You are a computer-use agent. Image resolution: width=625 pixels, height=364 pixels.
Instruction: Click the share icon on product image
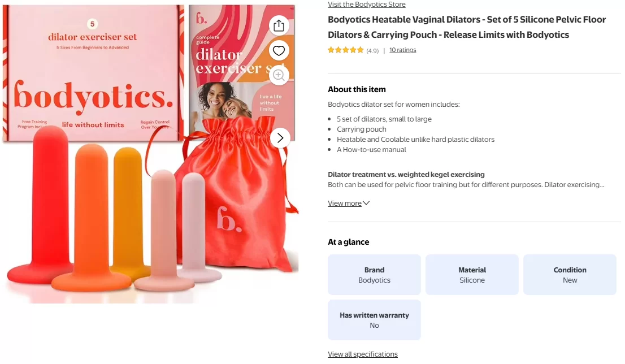click(279, 25)
